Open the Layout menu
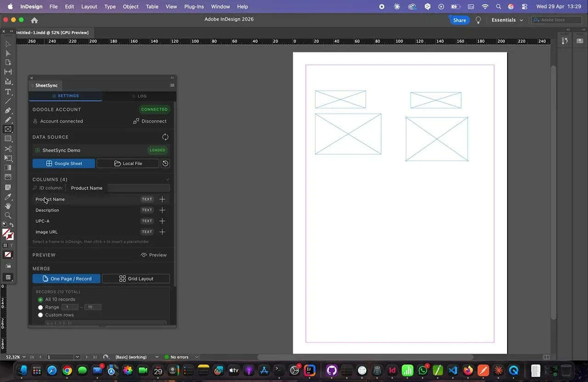 point(89,6)
